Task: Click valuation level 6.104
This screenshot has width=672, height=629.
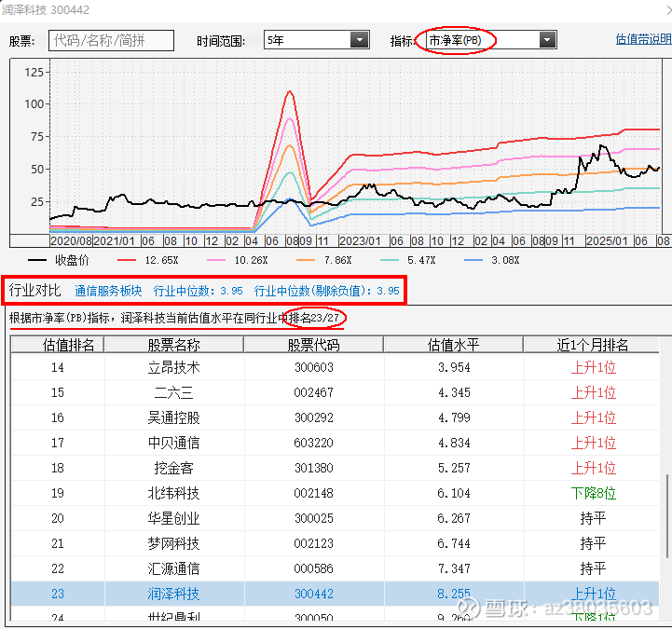Action: tap(454, 493)
